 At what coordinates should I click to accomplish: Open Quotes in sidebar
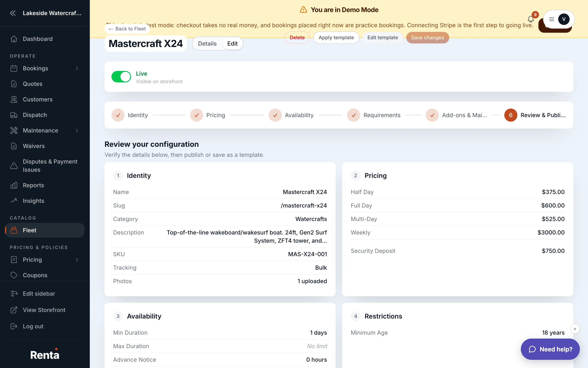point(45,84)
